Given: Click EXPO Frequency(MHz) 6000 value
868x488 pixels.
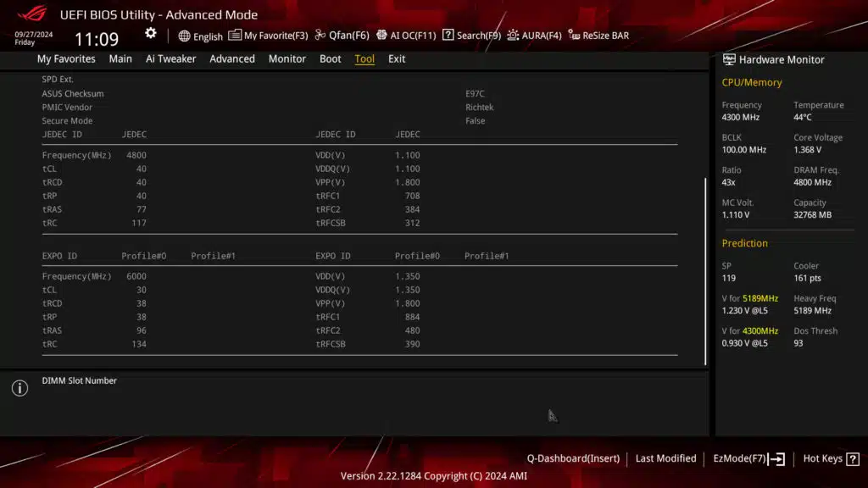Looking at the screenshot, I should [136, 276].
